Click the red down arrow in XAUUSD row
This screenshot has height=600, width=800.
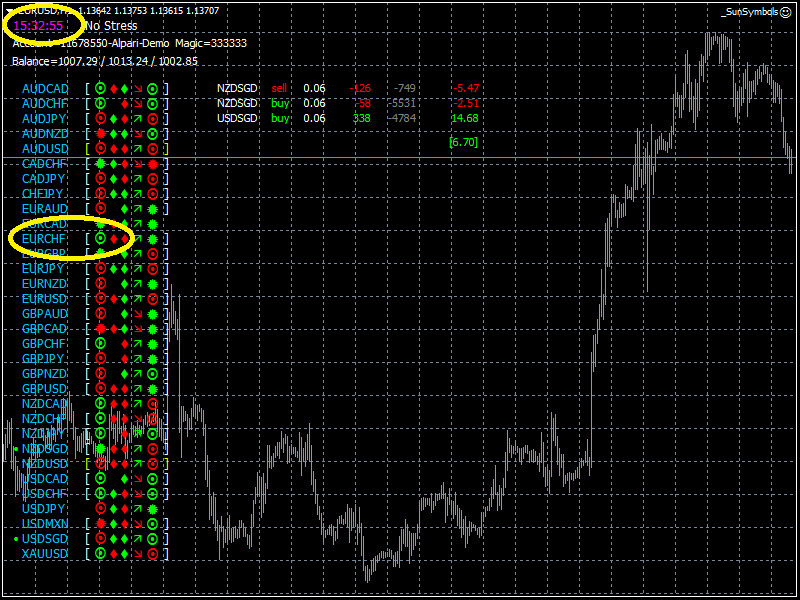[139, 554]
